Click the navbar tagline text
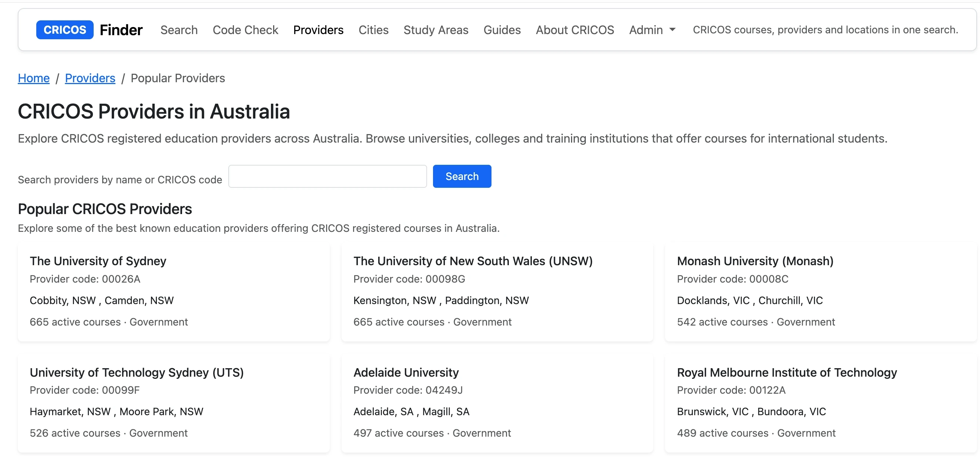 (825, 30)
